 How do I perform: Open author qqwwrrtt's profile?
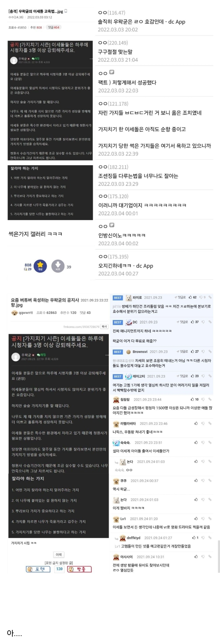26,312
